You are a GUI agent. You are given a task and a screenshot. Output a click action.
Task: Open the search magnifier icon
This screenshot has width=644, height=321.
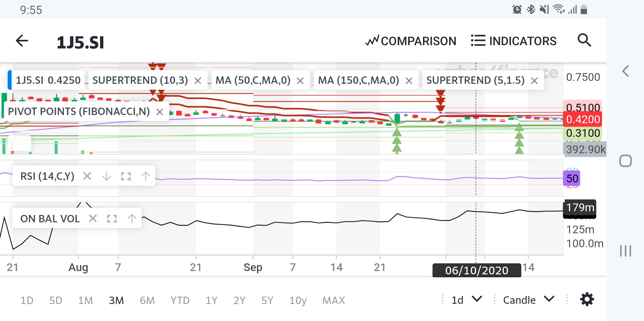584,40
